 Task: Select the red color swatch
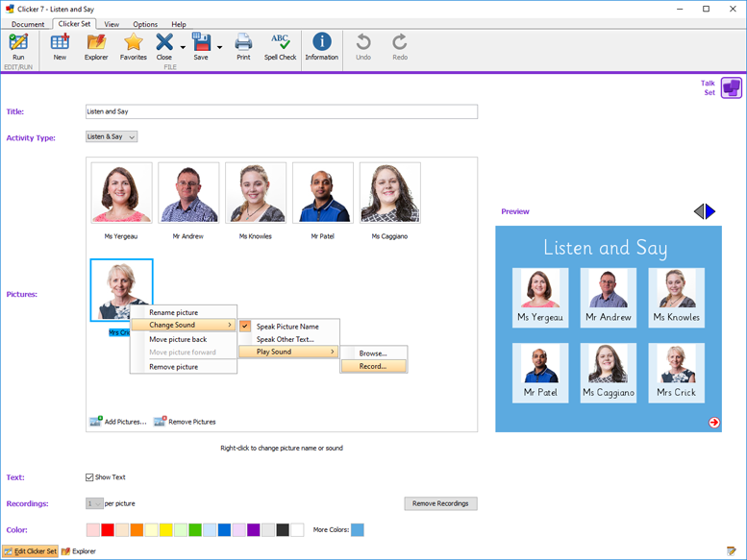click(108, 529)
